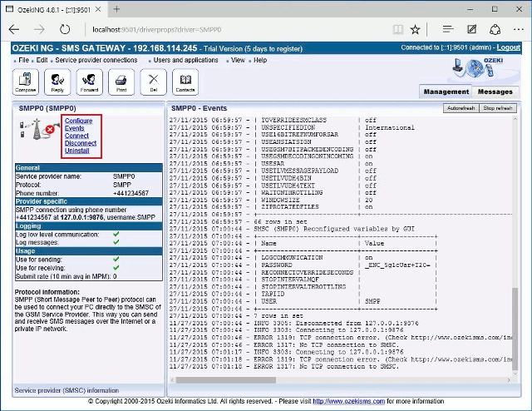Open the View menu
532x411 pixels.
click(238, 60)
